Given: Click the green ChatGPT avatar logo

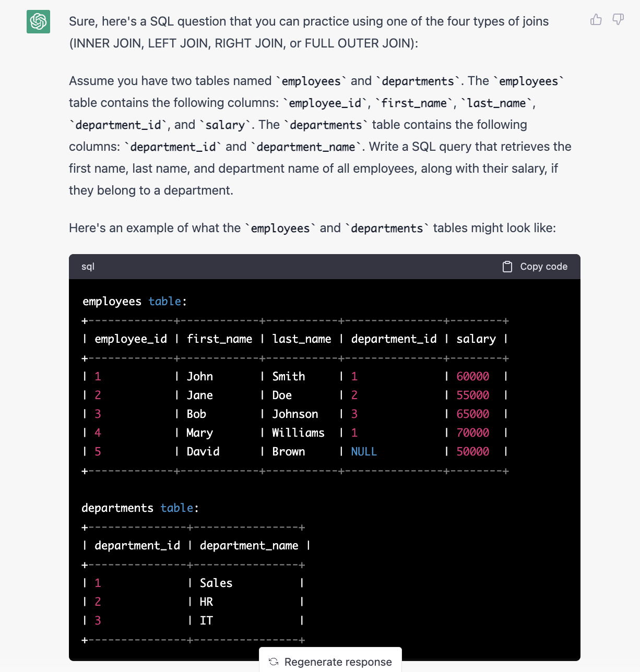Looking at the screenshot, I should point(38,21).
